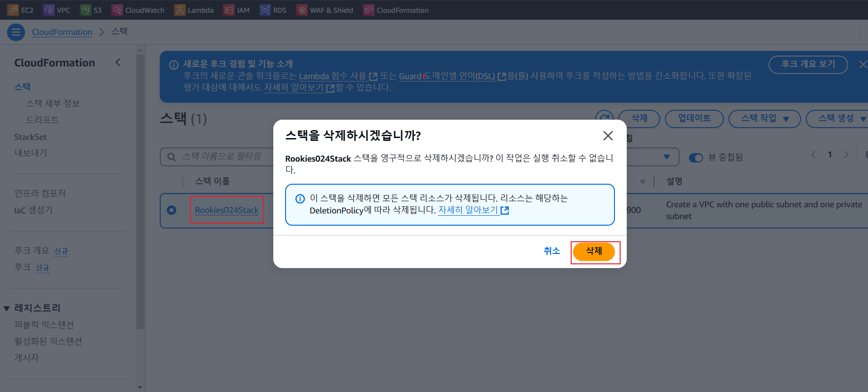Open StackSet in sidebar

(31, 137)
